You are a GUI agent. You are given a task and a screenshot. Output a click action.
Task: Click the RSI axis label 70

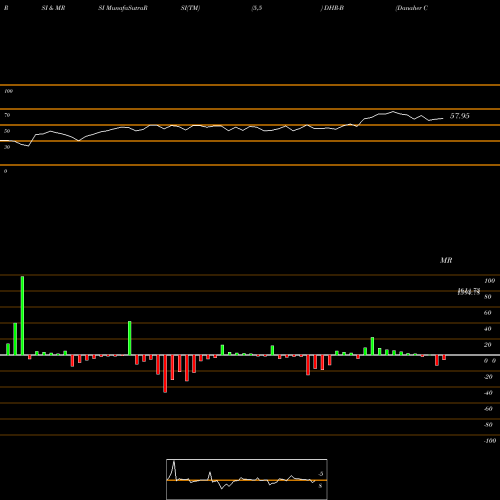coord(7,115)
